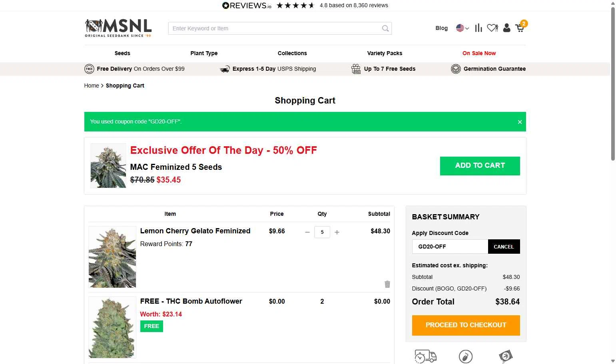This screenshot has height=364, width=616.
Task: Click the Worth: $23.14 text
Action: 161,314
